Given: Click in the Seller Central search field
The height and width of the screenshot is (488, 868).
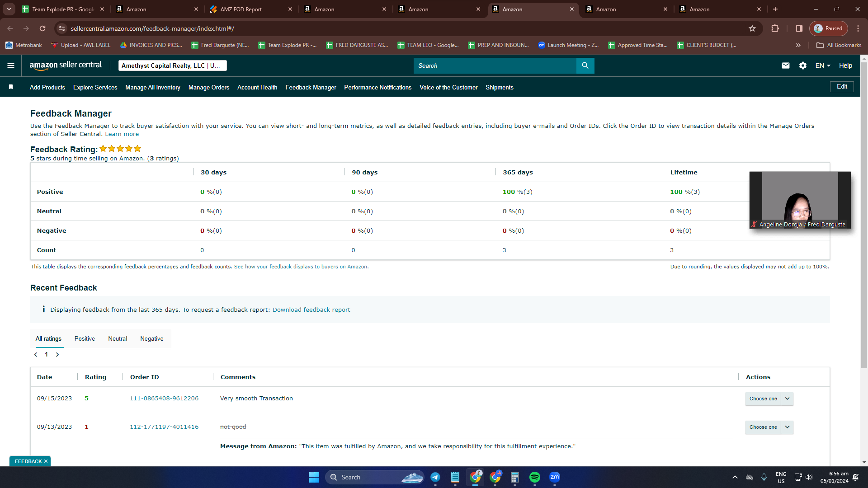Looking at the screenshot, I should (x=495, y=66).
